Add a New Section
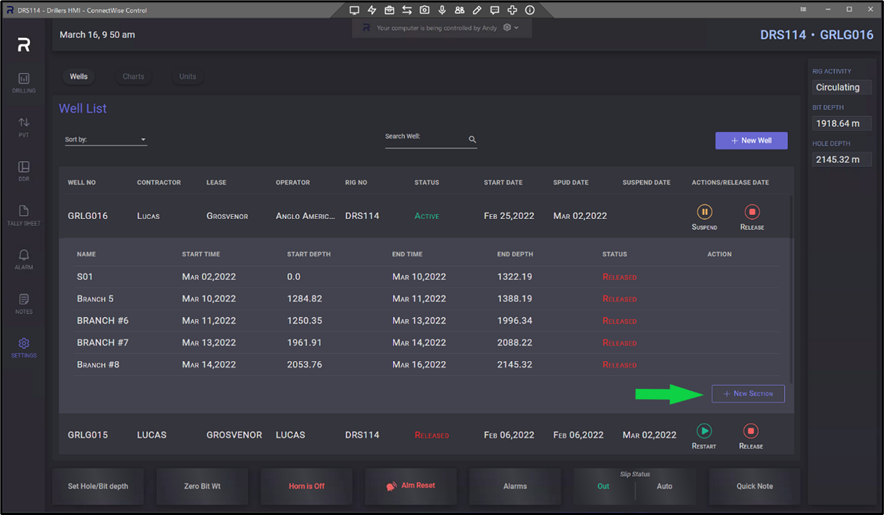This screenshot has height=515, width=884. pyautogui.click(x=748, y=394)
